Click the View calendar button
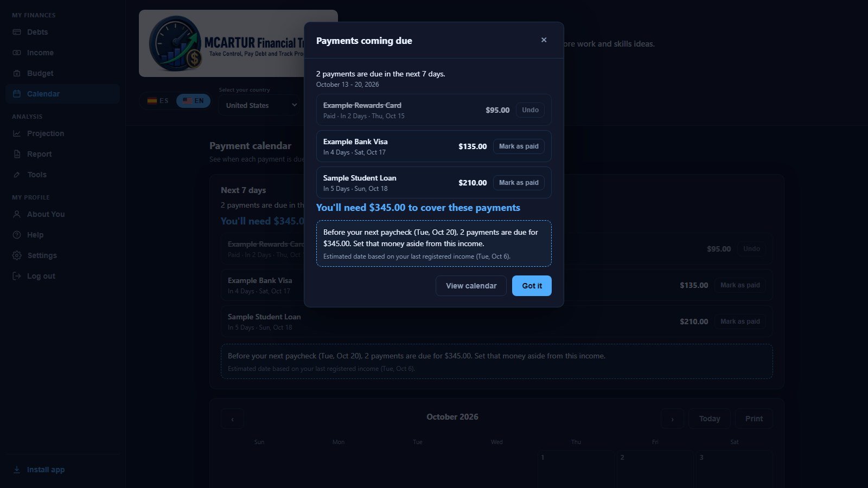Screen dimensions: 868x488 [471, 286]
